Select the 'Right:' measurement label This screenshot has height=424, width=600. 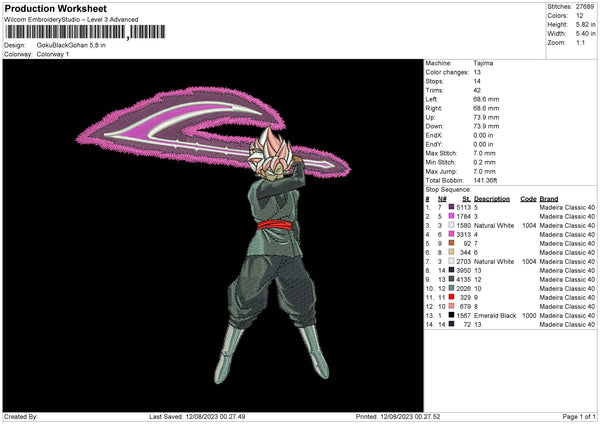[x=434, y=108]
